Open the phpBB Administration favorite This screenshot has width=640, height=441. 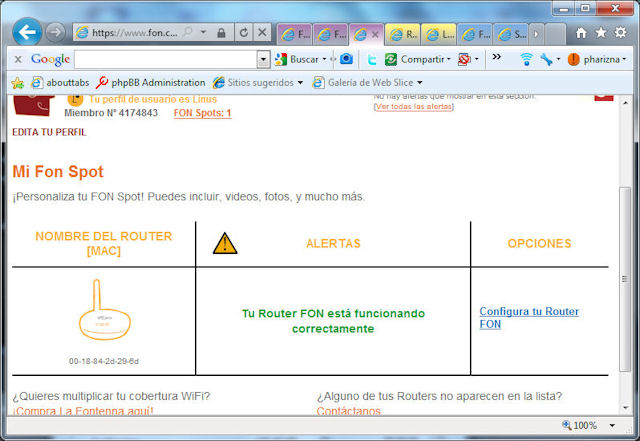tap(151, 82)
